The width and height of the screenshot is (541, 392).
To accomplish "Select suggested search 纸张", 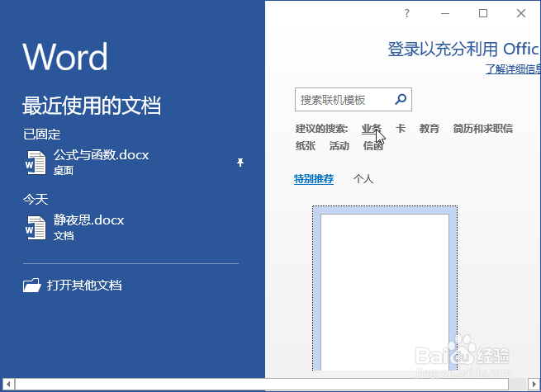I will [x=306, y=146].
